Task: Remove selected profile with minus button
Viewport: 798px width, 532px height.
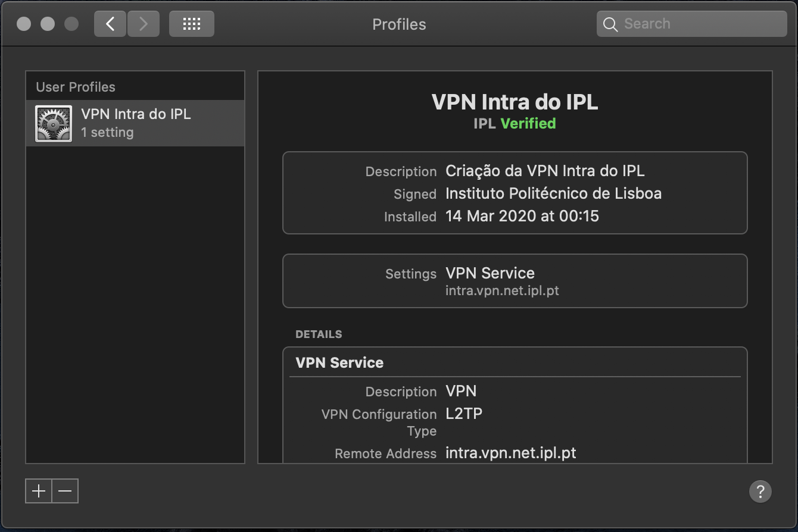Action: coord(66,491)
